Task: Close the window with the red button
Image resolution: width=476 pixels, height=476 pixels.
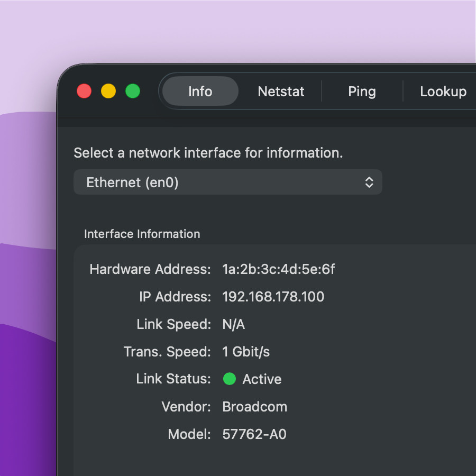Action: pyautogui.click(x=84, y=91)
